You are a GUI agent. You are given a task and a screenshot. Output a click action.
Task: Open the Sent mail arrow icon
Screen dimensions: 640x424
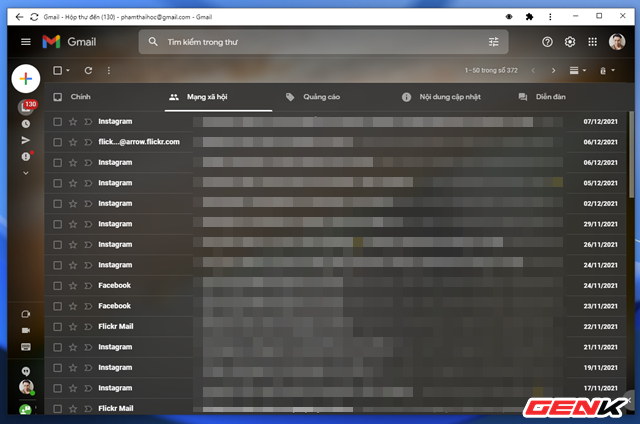26,140
